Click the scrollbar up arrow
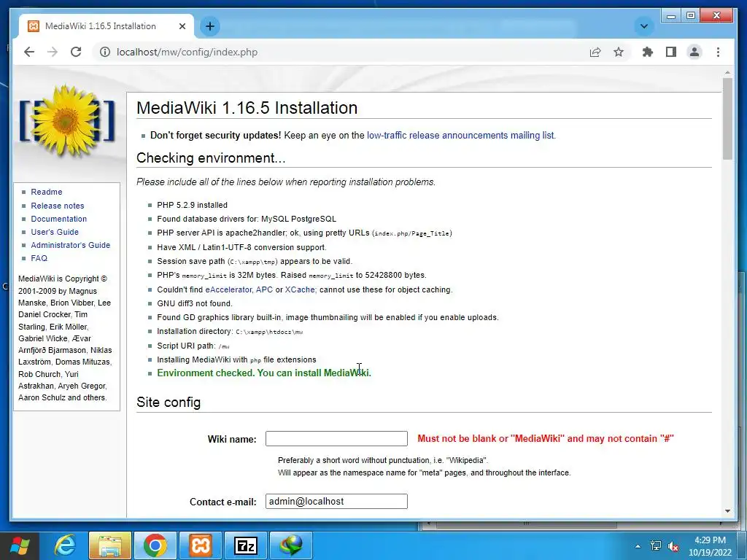The width and height of the screenshot is (747, 560). (x=727, y=72)
